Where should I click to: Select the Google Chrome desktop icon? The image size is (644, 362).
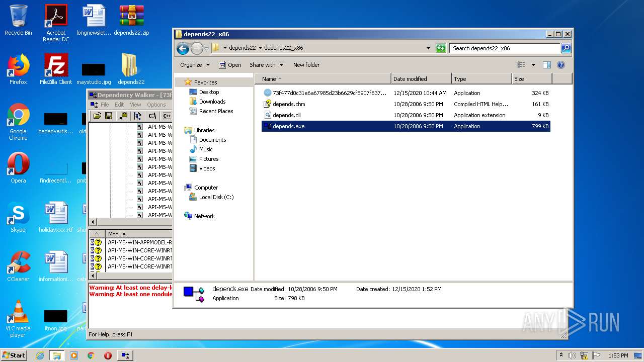click(18, 122)
